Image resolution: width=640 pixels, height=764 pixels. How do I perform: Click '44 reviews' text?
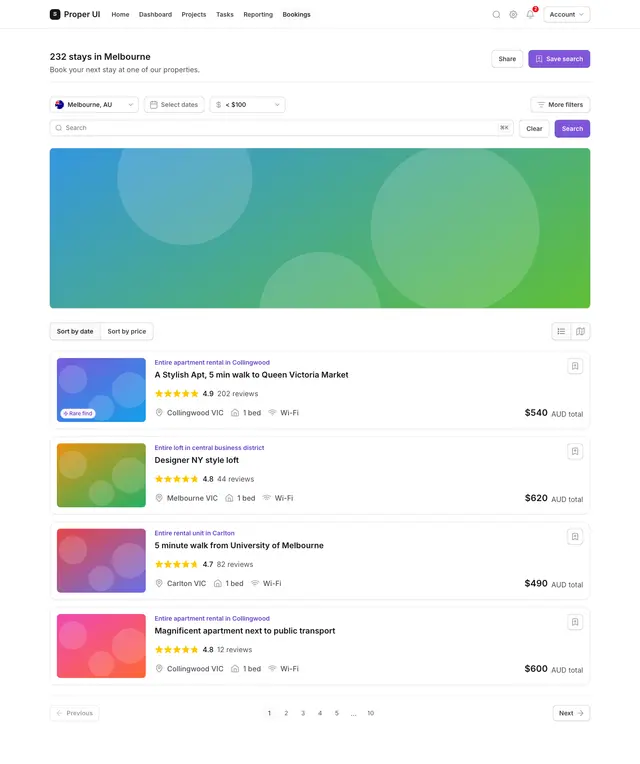pos(236,479)
